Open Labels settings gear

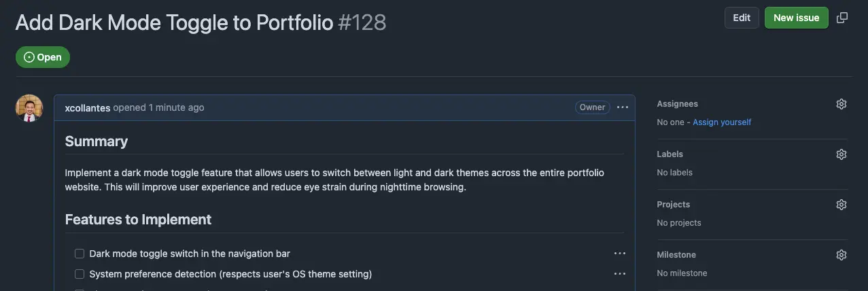(841, 154)
